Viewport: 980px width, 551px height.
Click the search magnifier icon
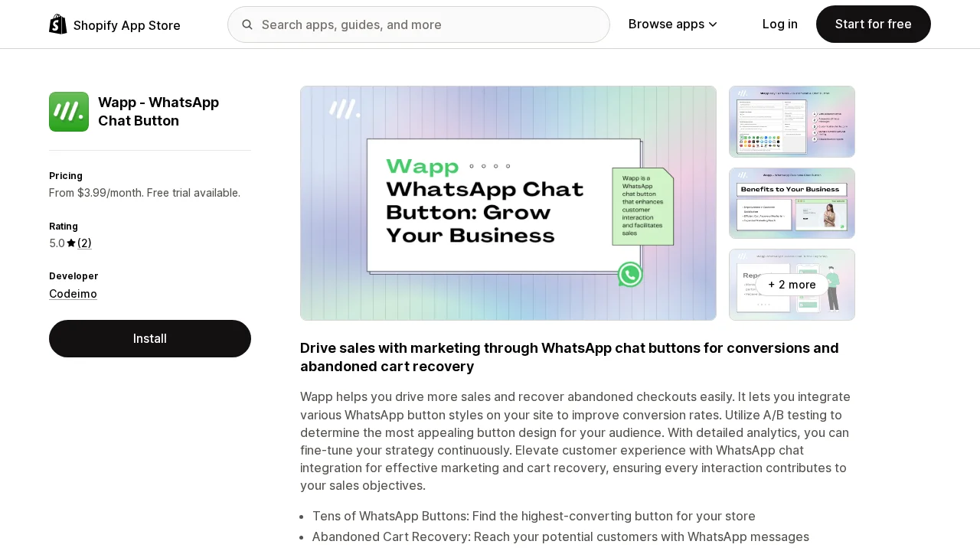pyautogui.click(x=247, y=24)
